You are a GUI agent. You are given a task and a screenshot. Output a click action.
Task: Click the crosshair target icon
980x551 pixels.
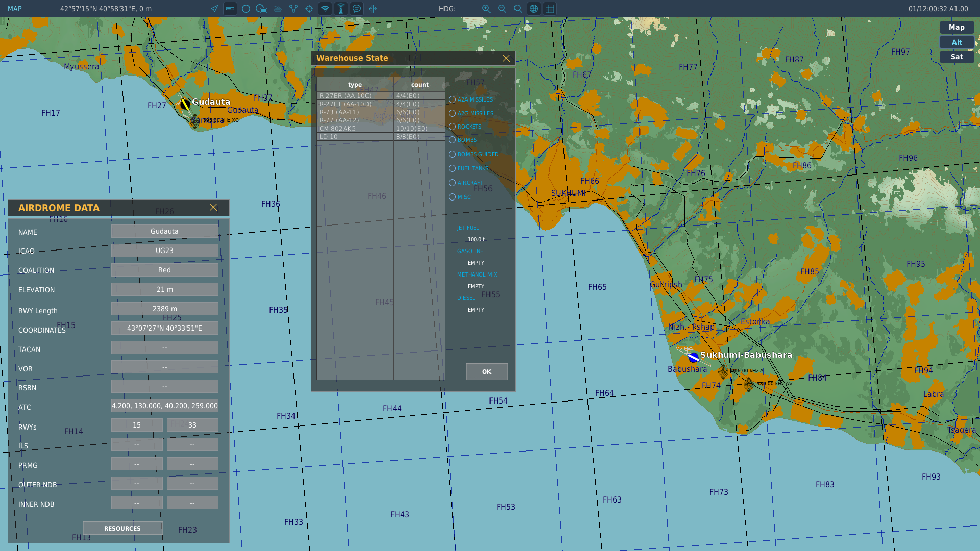(x=309, y=9)
